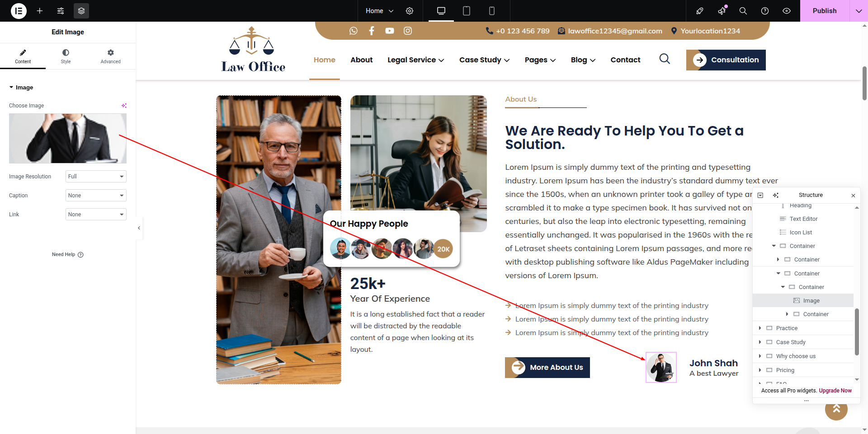Screen dimensions: 868x434
Task: Open the Link dropdown
Action: click(x=96, y=215)
